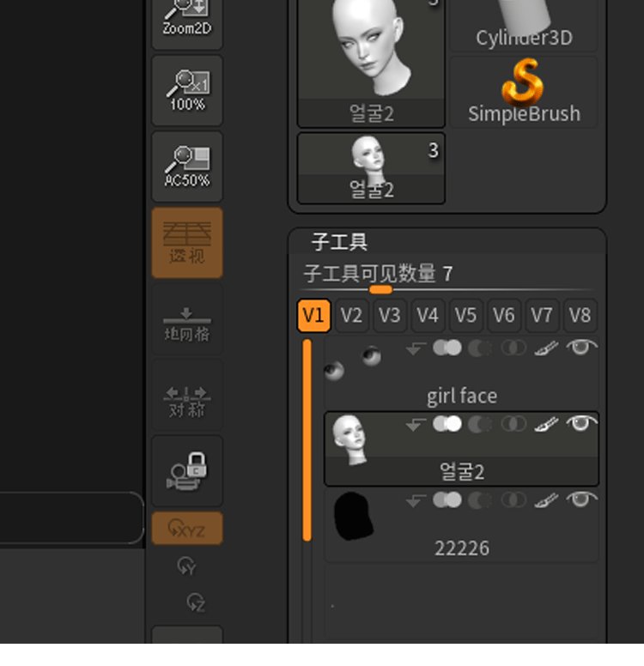Set intersection mode on 얼굴2 subtool
Viewport: 644px width, 666px height.
(x=513, y=424)
